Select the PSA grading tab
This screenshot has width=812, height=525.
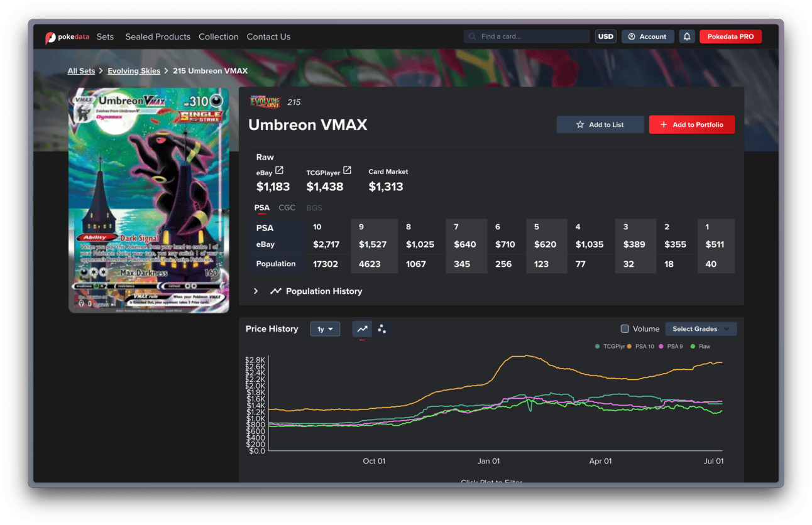point(262,208)
